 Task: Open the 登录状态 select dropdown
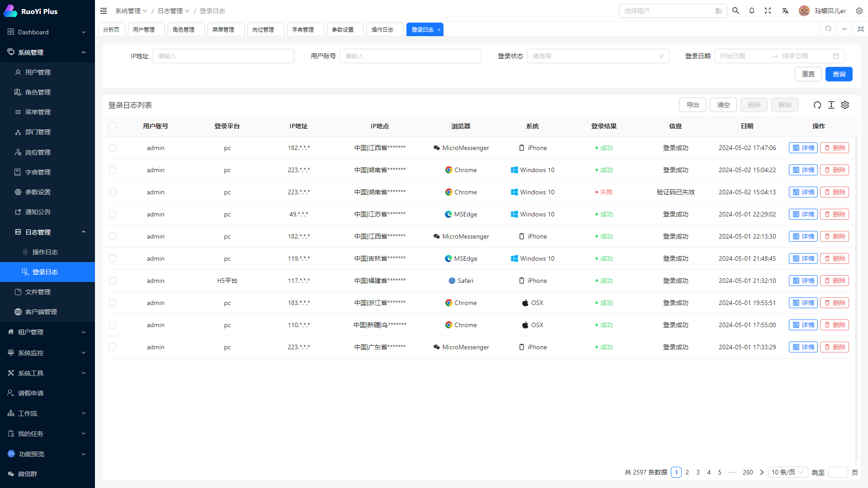click(598, 56)
